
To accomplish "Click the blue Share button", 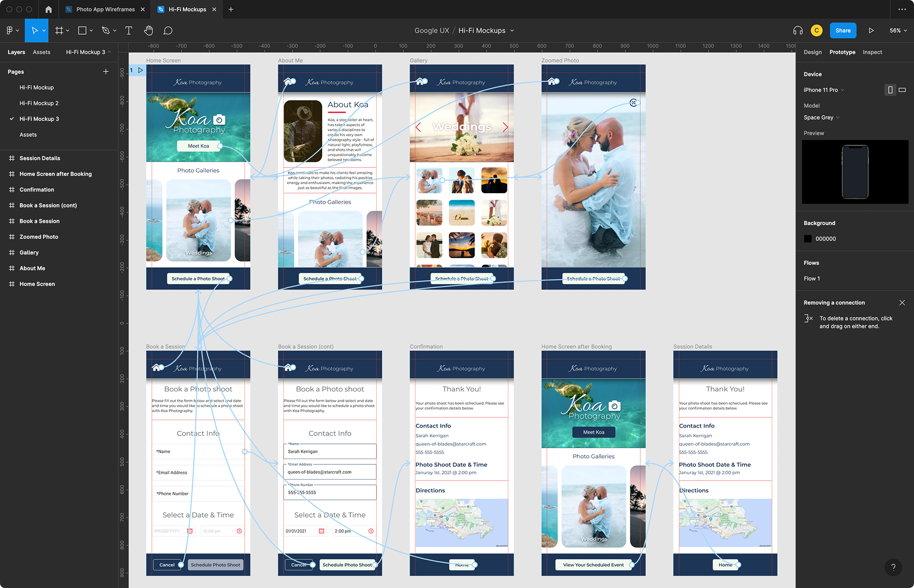I will point(843,30).
